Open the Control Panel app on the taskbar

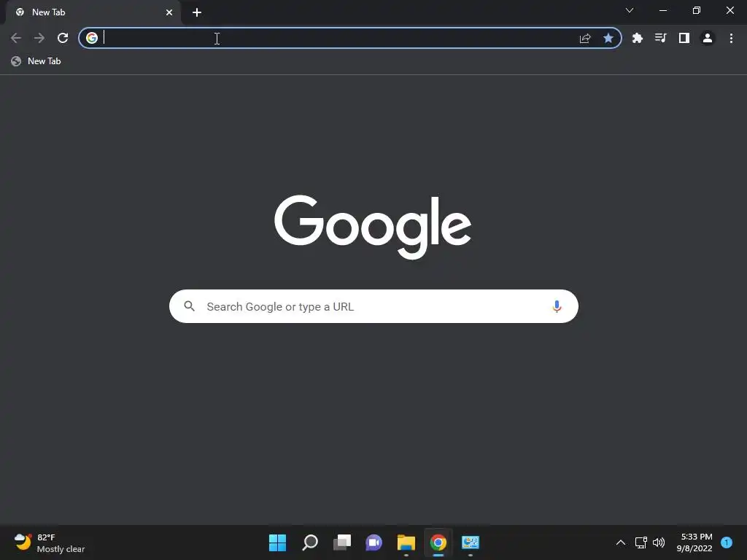[x=471, y=542]
